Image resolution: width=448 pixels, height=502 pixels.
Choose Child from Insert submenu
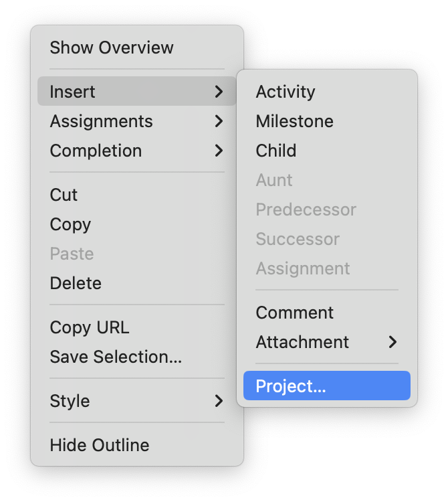pyautogui.click(x=275, y=151)
